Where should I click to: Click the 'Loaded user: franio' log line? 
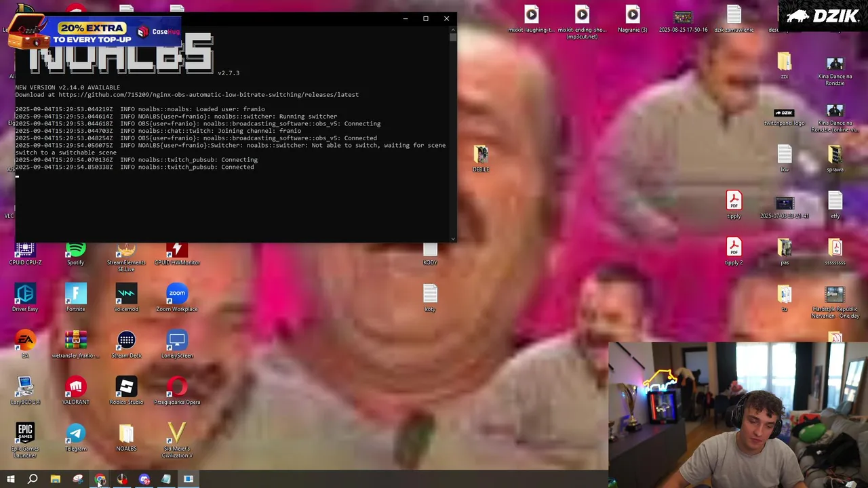(140, 109)
